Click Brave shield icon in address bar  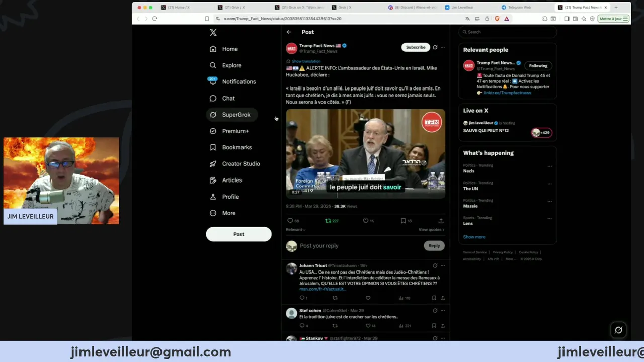click(497, 19)
